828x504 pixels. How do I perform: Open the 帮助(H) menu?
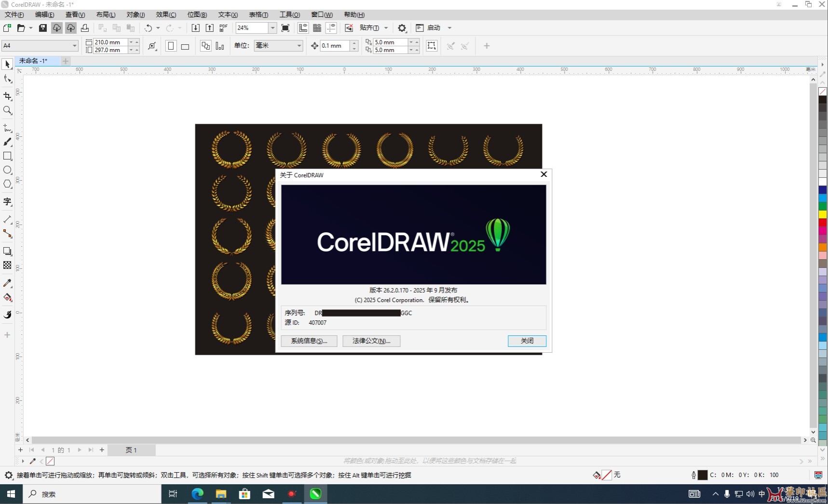(354, 14)
